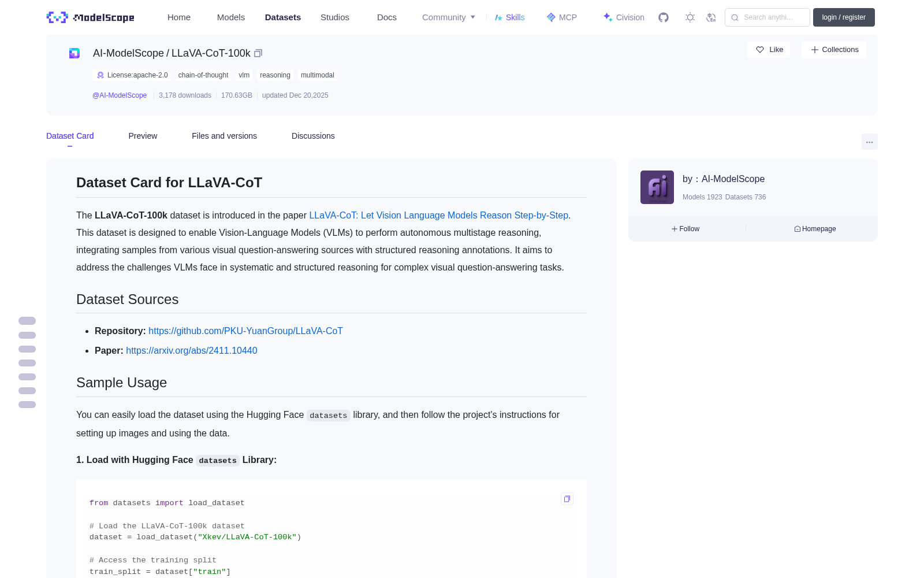Like this dataset
The height and width of the screenshot is (578, 924).
(769, 50)
